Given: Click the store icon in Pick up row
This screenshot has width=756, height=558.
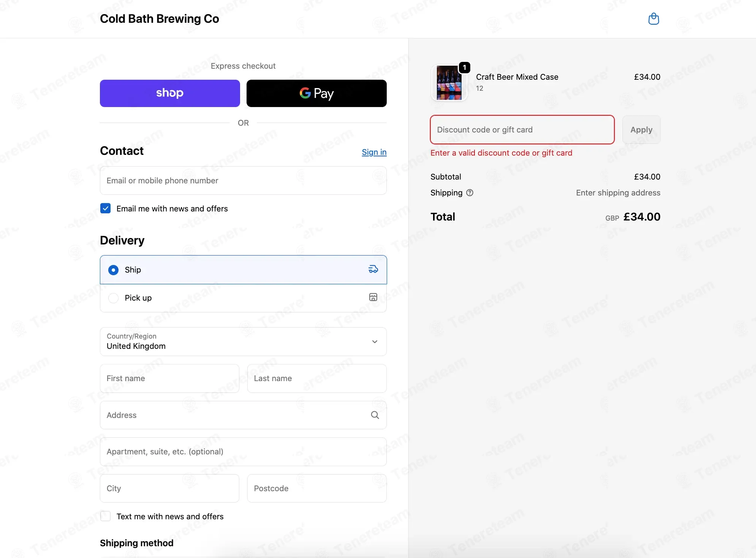Looking at the screenshot, I should pyautogui.click(x=373, y=297).
